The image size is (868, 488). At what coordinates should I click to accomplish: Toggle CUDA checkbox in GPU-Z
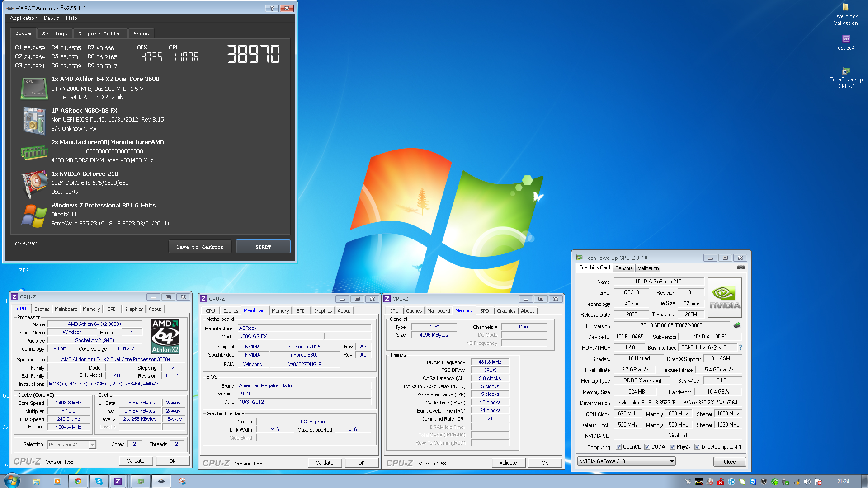click(x=647, y=447)
